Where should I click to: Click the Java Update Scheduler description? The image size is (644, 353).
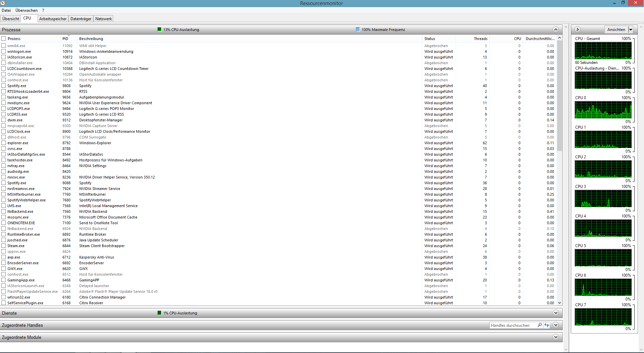(99, 240)
